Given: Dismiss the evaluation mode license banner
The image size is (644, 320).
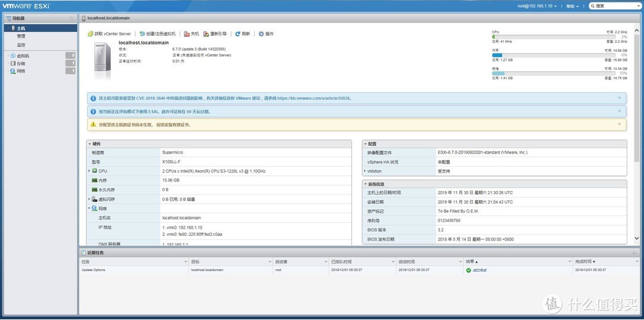Looking at the screenshot, I should (x=620, y=111).
